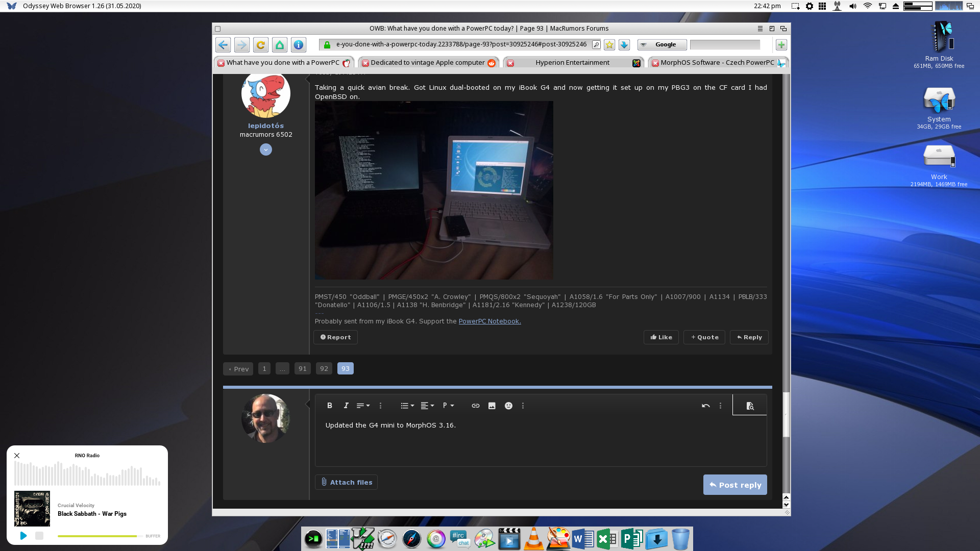Launch the terminal from the dock
This screenshot has width=980, height=551.
click(x=313, y=539)
